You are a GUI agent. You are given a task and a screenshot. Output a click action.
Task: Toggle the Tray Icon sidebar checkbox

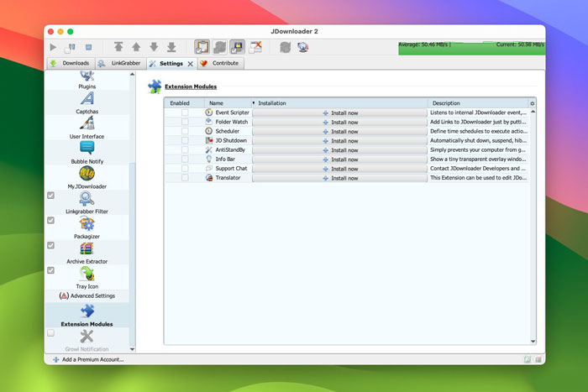(51, 270)
